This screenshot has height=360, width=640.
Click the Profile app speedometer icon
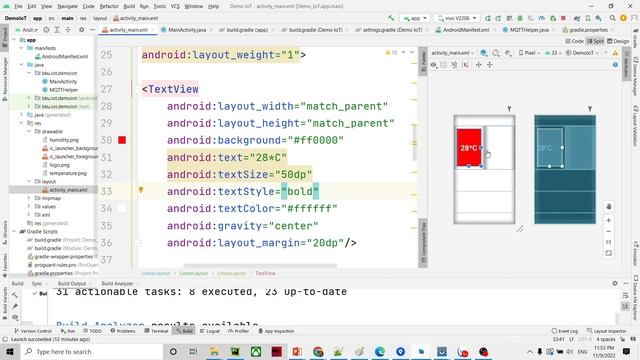[542, 18]
